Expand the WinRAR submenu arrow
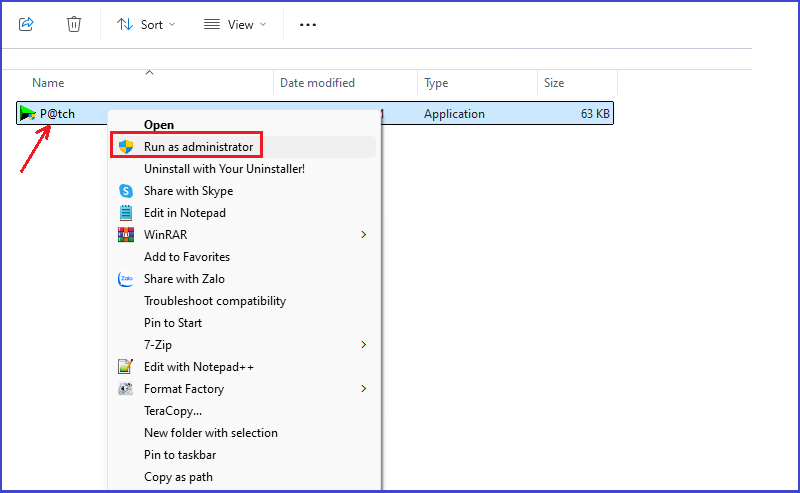This screenshot has height=493, width=800. pos(364,235)
